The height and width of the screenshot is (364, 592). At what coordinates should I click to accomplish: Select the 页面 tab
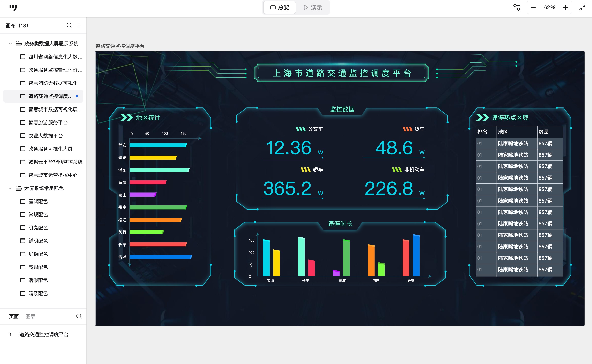[x=14, y=316]
